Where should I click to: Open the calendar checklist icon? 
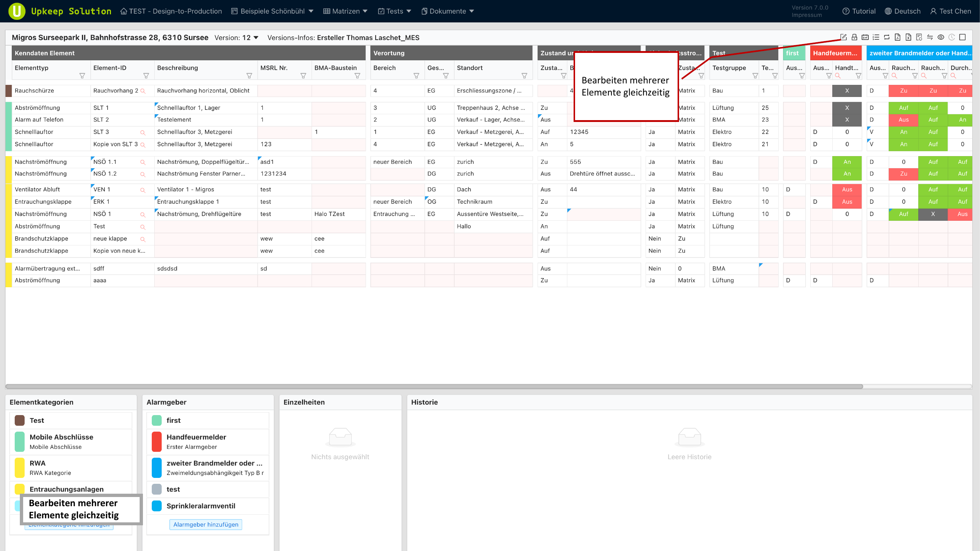(865, 37)
